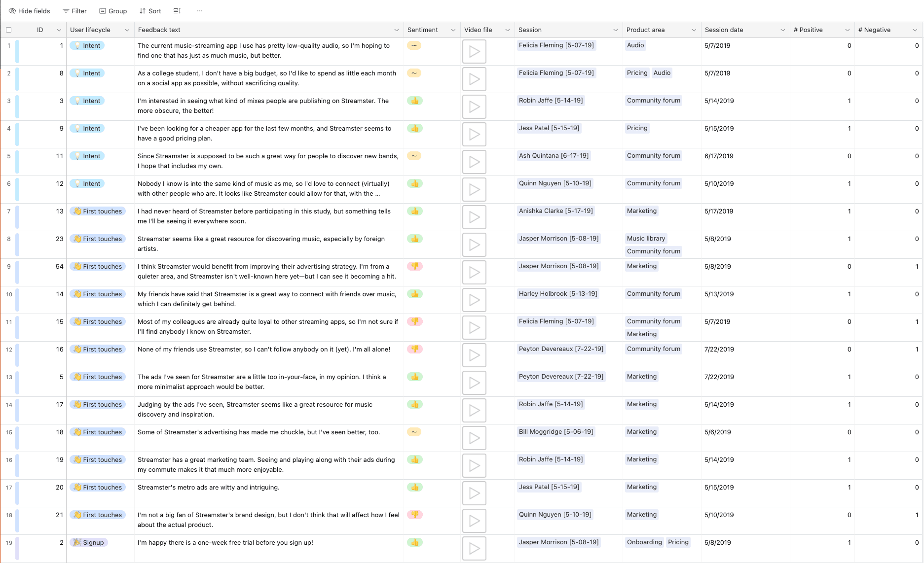Screen dimensions: 924x563
Task: Click thumbs-up sentiment on the metro ads row
Action: [415, 487]
